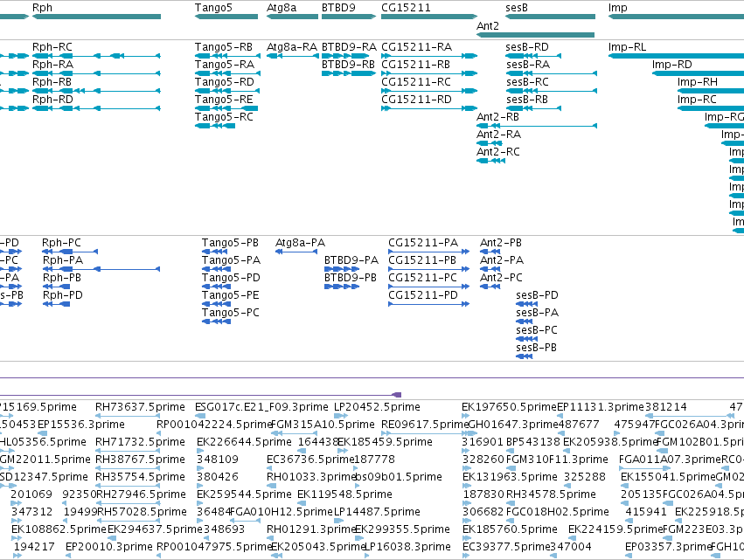Image resolution: width=744 pixels, height=560 pixels.
Task: Click EST RH71732.5prime
Action: point(128,451)
